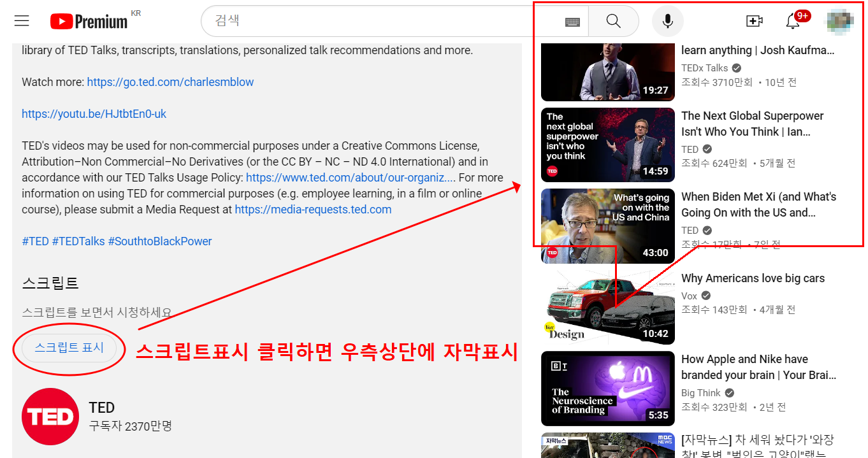Click the #SouthtoBlackPower hashtag
Viewport: 868px width, 458px height.
pyautogui.click(x=160, y=241)
